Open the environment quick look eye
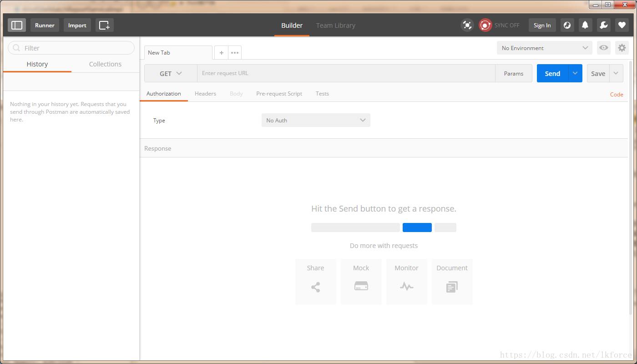This screenshot has height=364, width=637. (604, 48)
